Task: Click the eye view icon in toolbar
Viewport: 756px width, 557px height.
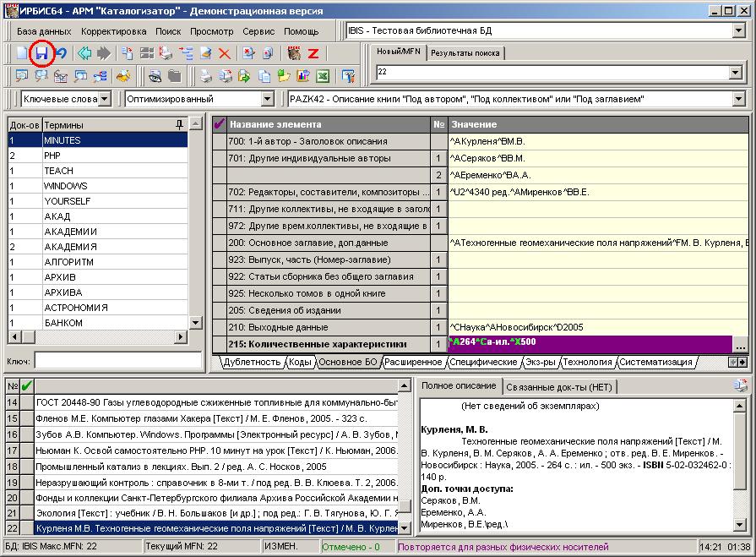Action: (155, 76)
